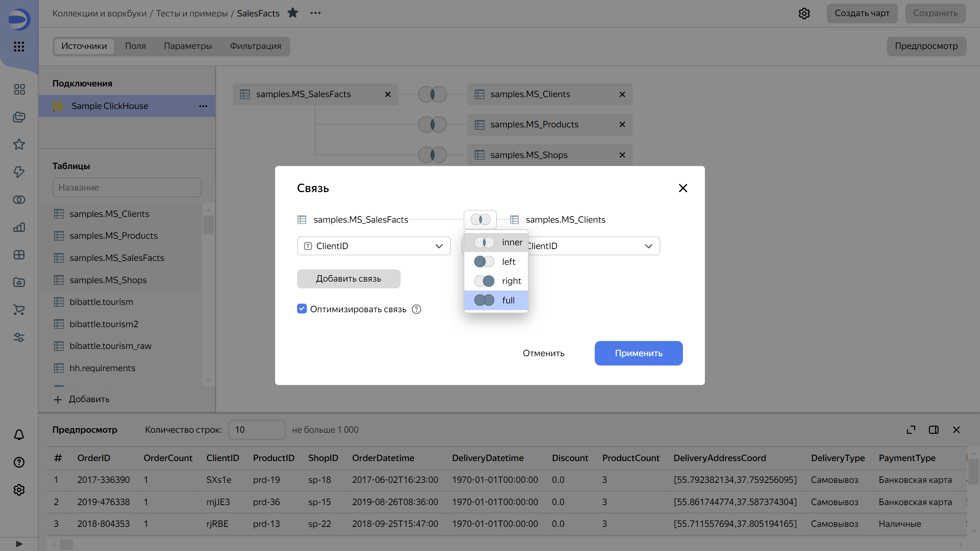
Task: Click the row count input showing 10
Action: tap(256, 430)
